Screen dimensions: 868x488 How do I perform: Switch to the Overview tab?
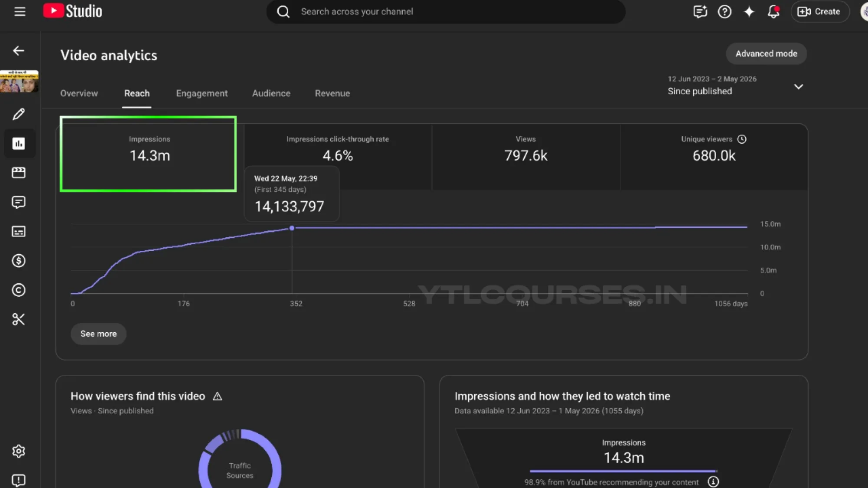pyautogui.click(x=79, y=93)
